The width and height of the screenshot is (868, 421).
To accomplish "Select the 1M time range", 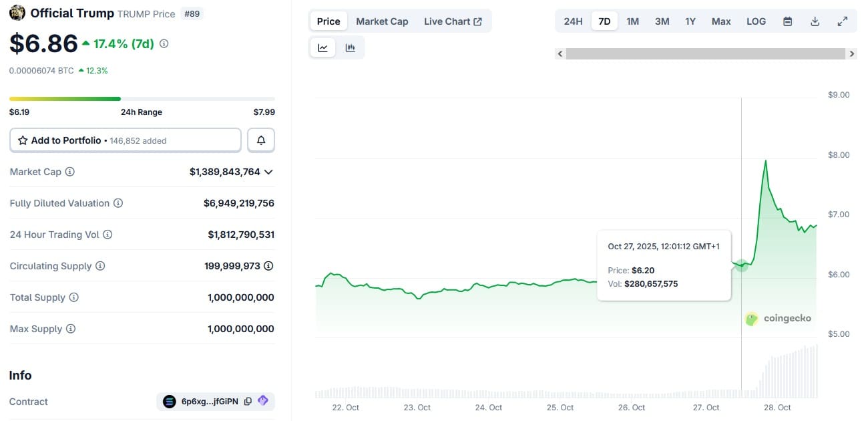I will point(632,21).
